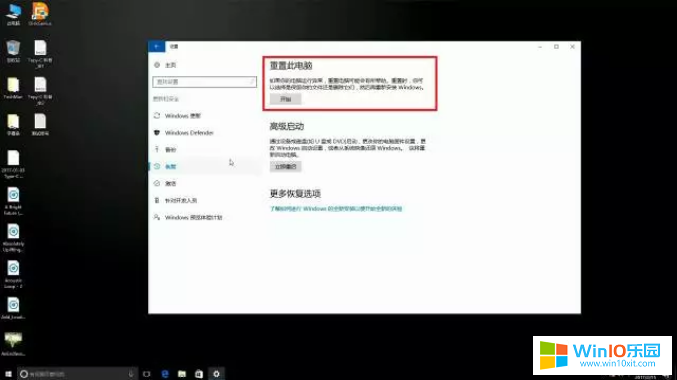Click the Activation checkmark circle icon
Viewport: 677px width, 380px height.
pos(157,183)
